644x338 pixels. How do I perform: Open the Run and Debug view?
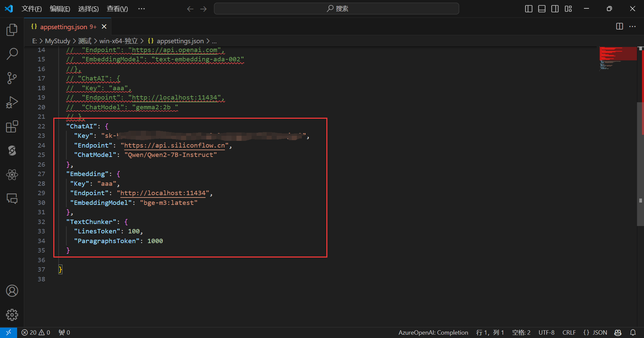point(12,102)
